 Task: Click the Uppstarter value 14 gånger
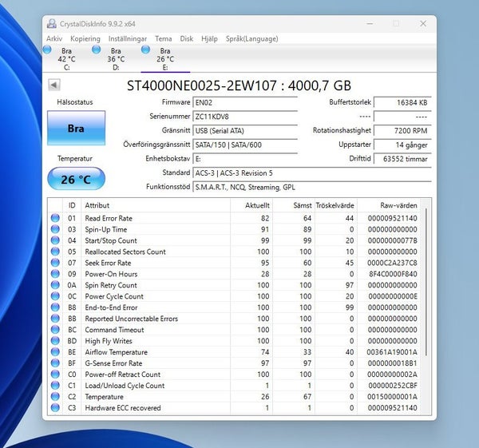[402, 145]
